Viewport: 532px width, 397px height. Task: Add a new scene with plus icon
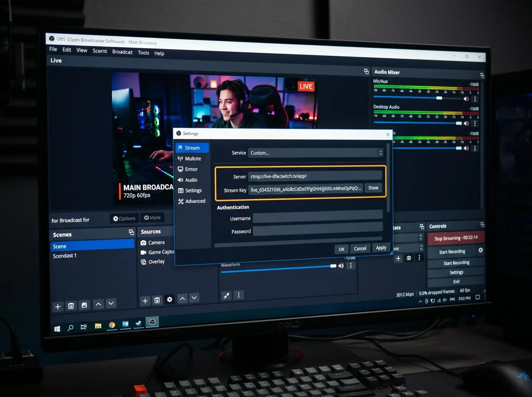point(58,307)
